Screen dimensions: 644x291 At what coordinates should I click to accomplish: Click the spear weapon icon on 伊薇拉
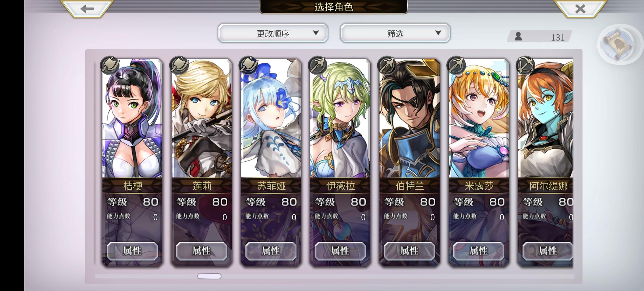317,65
